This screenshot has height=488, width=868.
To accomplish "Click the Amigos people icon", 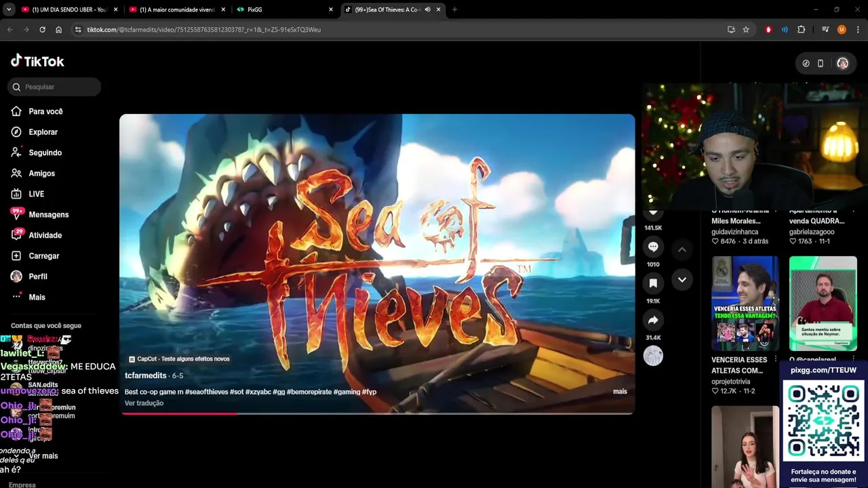I will pyautogui.click(x=16, y=173).
